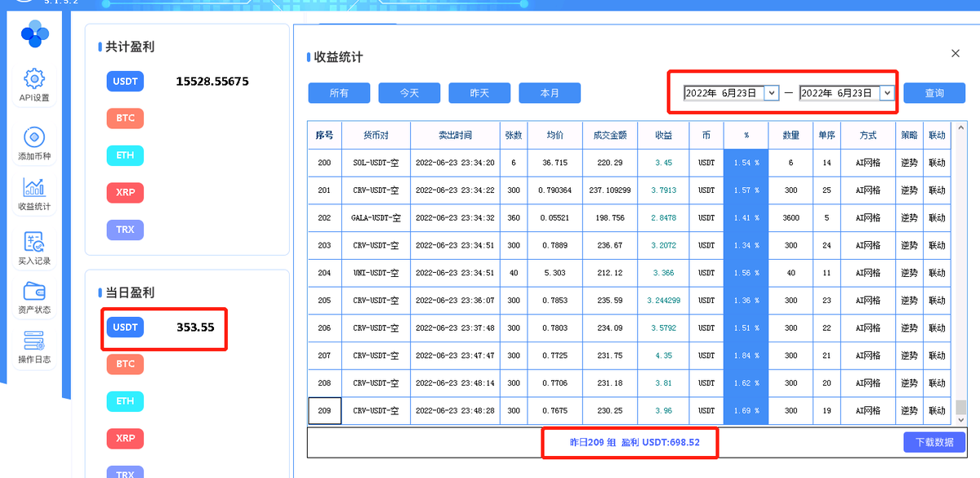
Task: Select USDT under 共计盈利
Action: pyautogui.click(x=125, y=82)
